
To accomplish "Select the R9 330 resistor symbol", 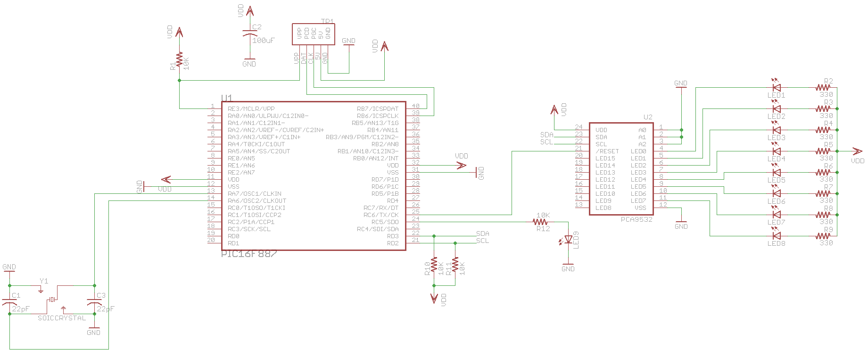I will pyautogui.click(x=823, y=236).
